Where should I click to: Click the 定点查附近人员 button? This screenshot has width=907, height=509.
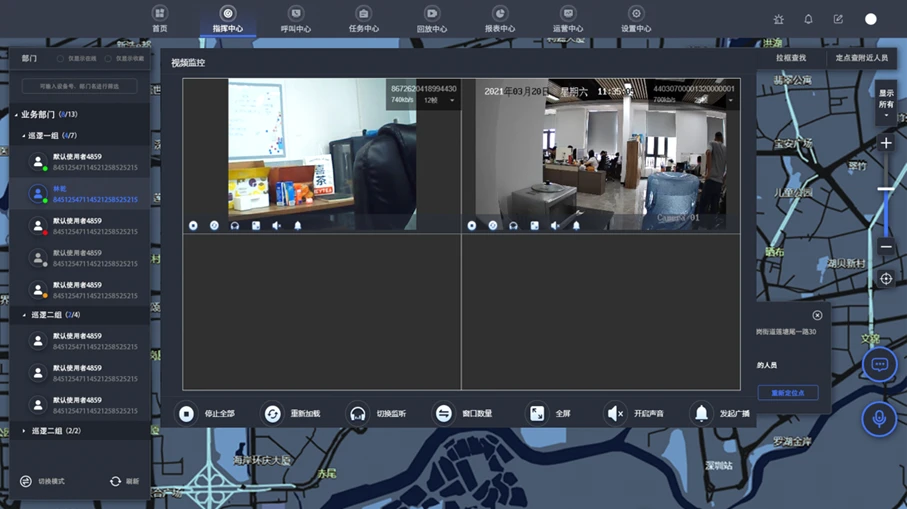(x=861, y=58)
